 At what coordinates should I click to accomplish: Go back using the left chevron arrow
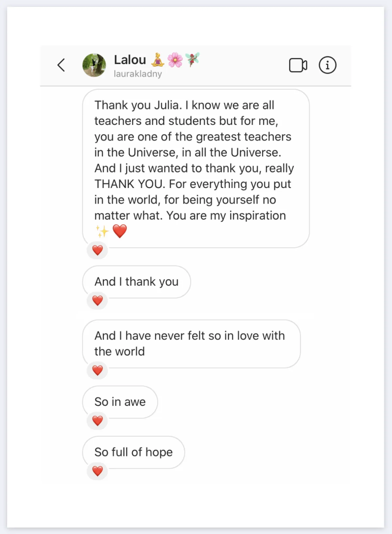tap(61, 65)
